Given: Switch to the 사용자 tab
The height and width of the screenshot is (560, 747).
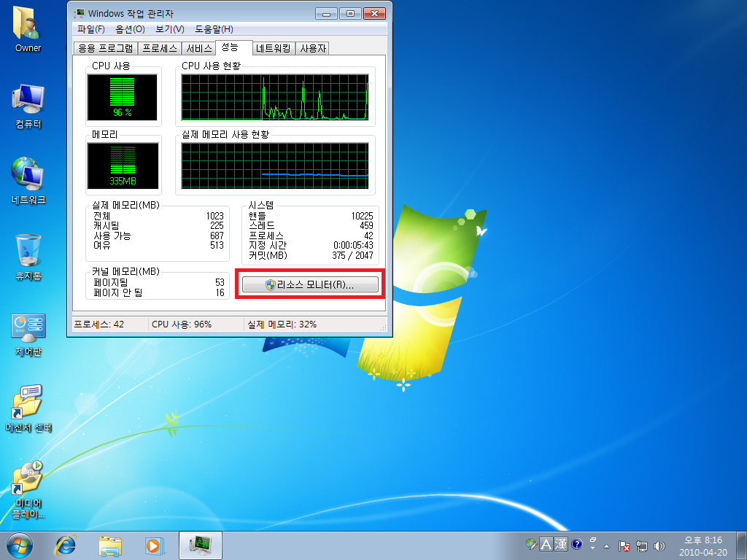Looking at the screenshot, I should (312, 48).
